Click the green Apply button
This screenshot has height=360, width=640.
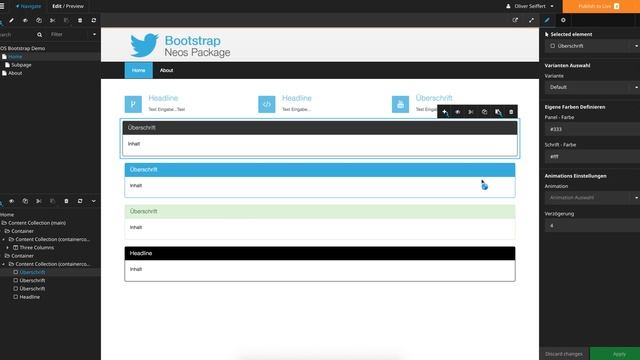pos(615,354)
